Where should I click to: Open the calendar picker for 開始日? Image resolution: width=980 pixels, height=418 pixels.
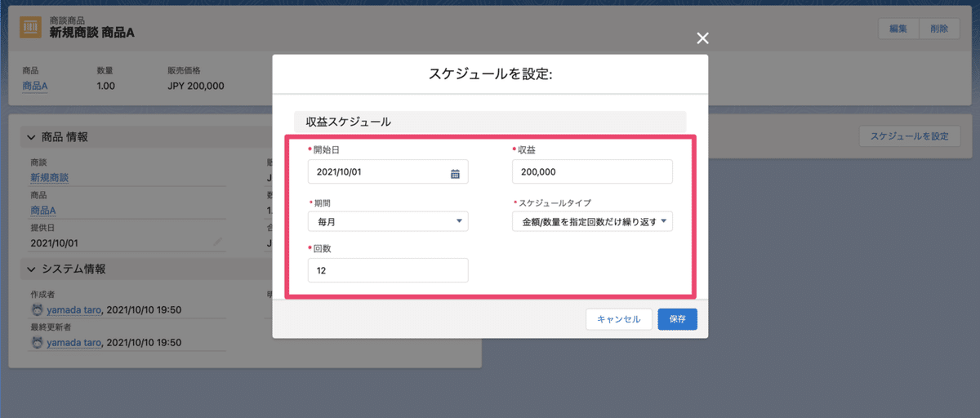coord(455,173)
